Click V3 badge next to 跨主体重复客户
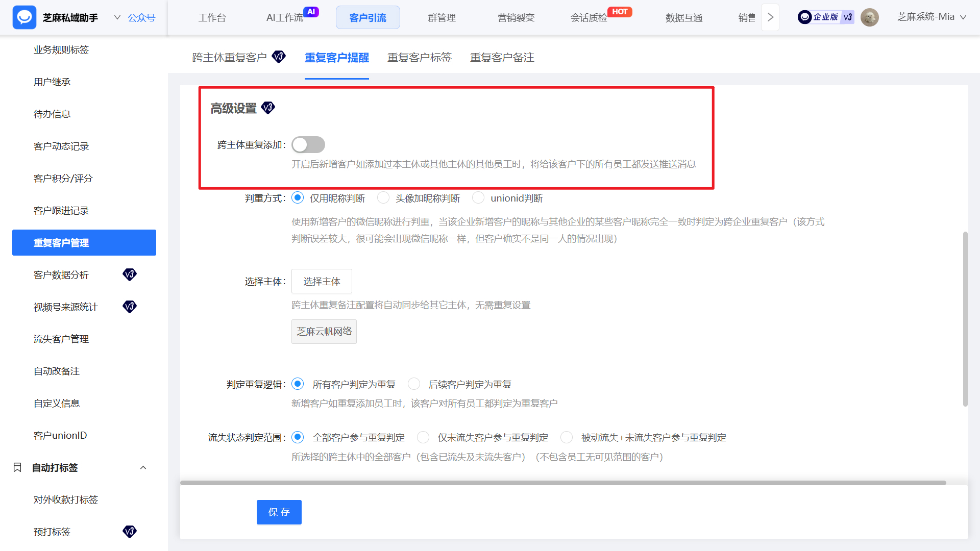The image size is (980, 551). [x=279, y=57]
